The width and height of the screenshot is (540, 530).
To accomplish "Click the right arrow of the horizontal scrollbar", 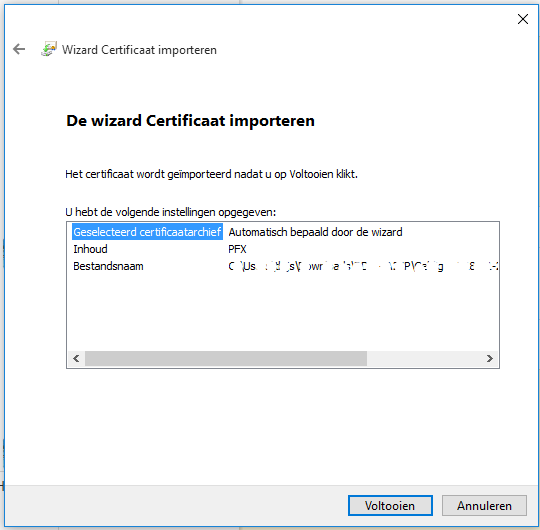I will pos(489,358).
